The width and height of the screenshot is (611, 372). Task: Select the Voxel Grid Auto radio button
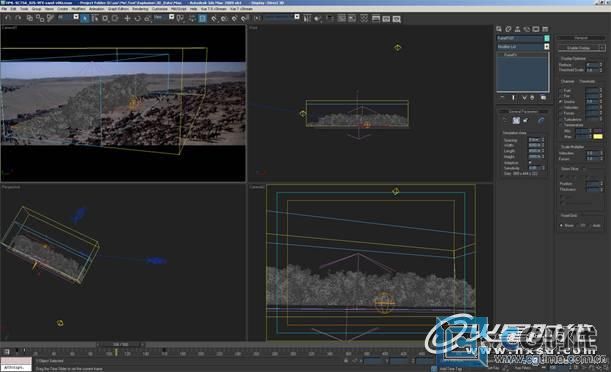591,225
